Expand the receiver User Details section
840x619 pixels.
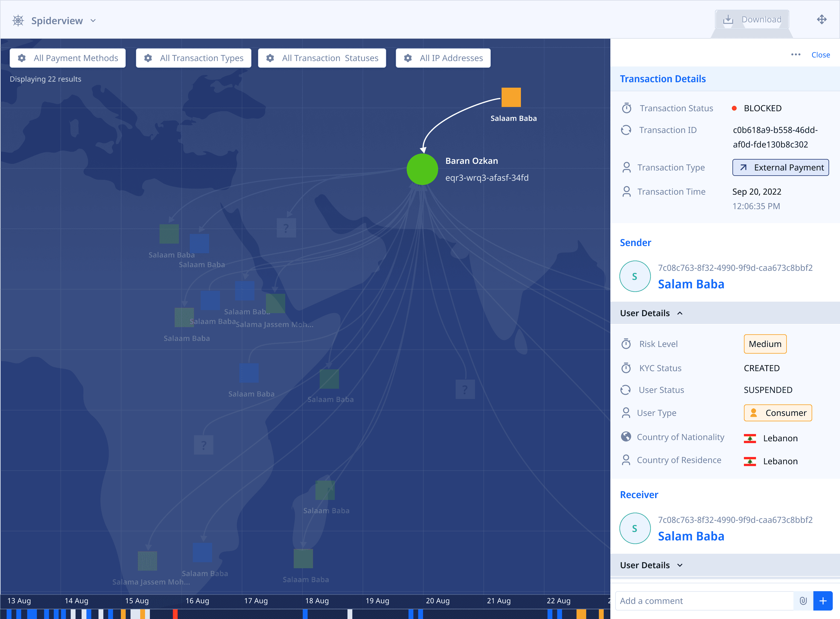680,566
